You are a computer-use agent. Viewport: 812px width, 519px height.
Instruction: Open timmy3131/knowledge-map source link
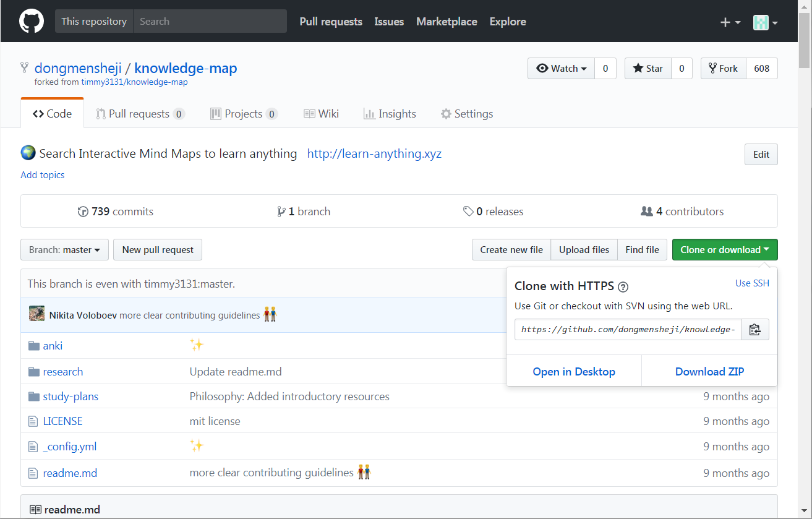pyautogui.click(x=134, y=82)
